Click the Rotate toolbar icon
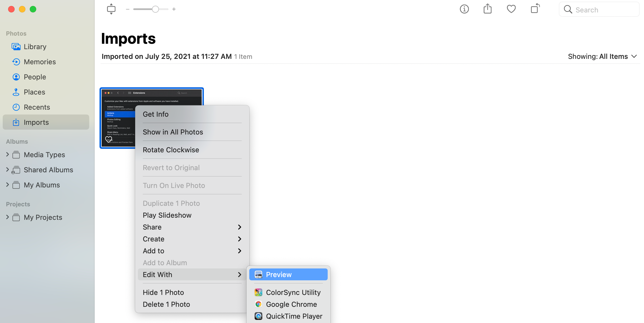Screen dimensions: 644x323 pyautogui.click(x=535, y=9)
